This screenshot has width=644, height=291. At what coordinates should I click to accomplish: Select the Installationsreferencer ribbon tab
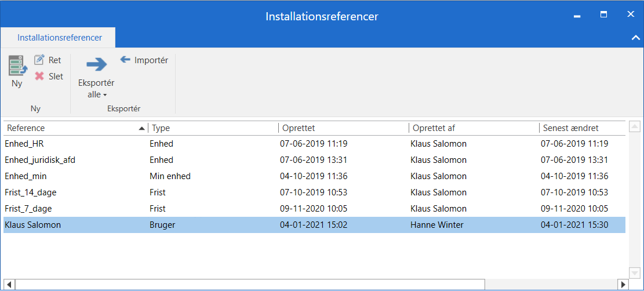pos(59,38)
